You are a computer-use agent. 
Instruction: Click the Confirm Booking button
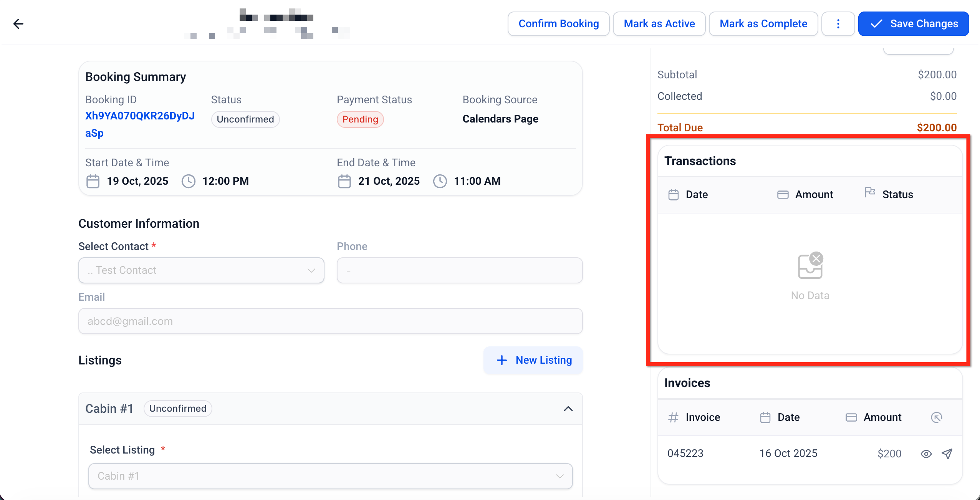(558, 24)
